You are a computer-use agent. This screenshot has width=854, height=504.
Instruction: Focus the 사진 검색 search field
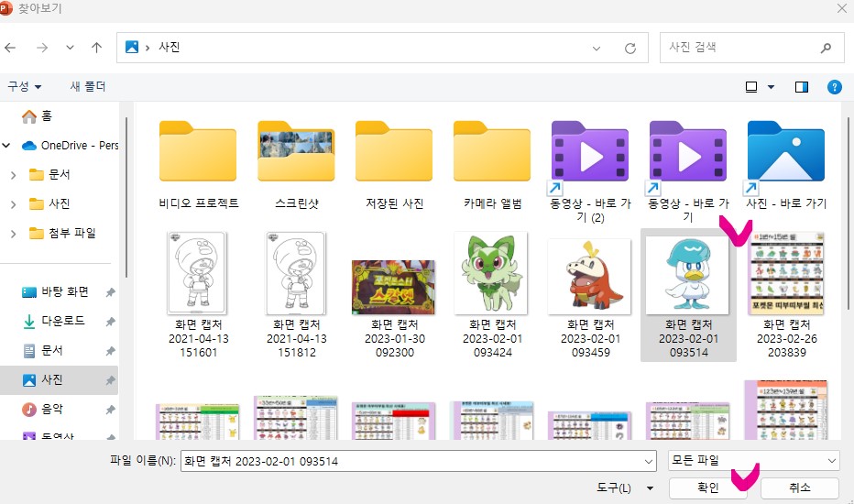point(751,48)
